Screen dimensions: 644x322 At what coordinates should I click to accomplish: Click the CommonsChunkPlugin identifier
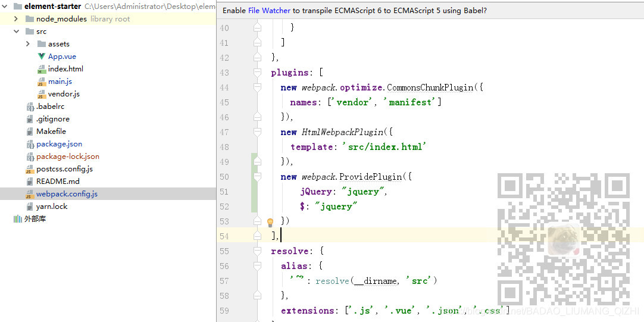pyautogui.click(x=430, y=87)
